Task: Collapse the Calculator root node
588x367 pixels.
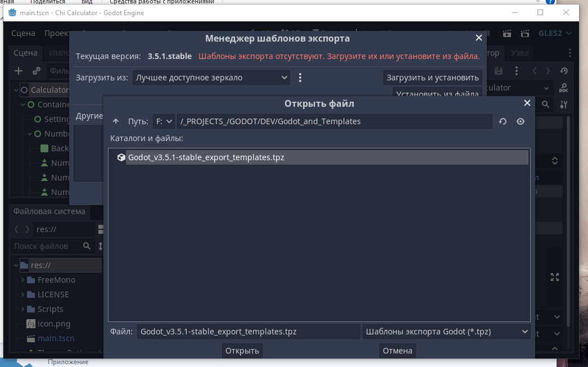Action: [16, 90]
